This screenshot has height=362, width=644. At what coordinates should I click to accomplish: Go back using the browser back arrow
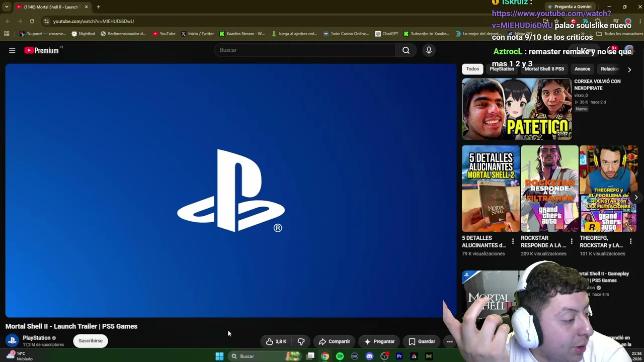pyautogui.click(x=8, y=21)
